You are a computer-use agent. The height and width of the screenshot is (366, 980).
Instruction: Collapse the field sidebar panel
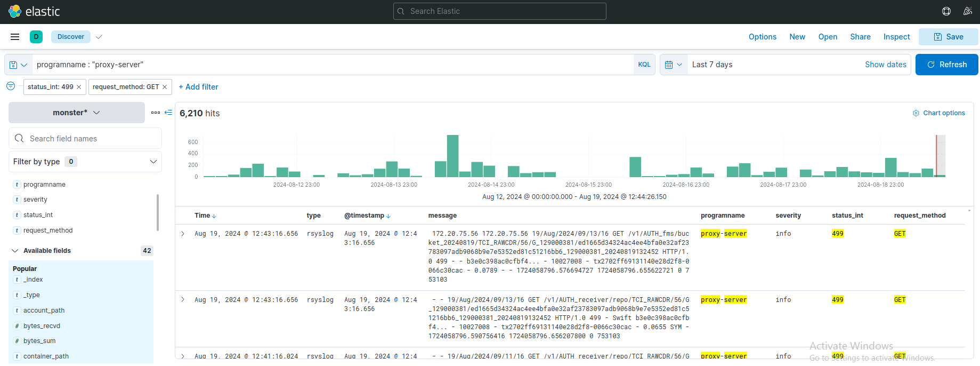pos(168,113)
